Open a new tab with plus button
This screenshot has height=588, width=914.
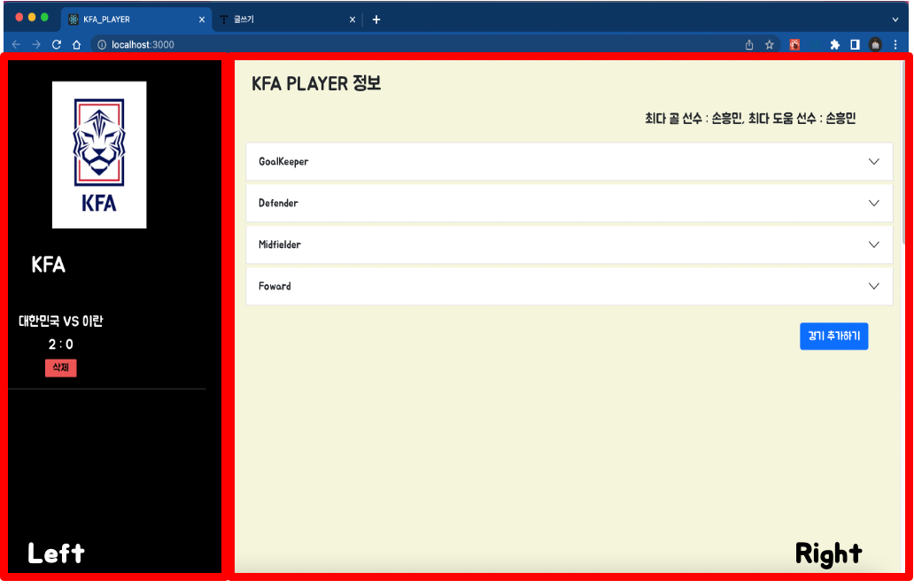[x=376, y=19]
